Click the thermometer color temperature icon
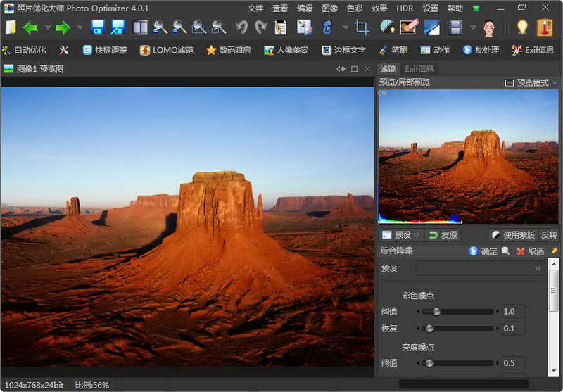The height and width of the screenshot is (392, 563). click(545, 28)
